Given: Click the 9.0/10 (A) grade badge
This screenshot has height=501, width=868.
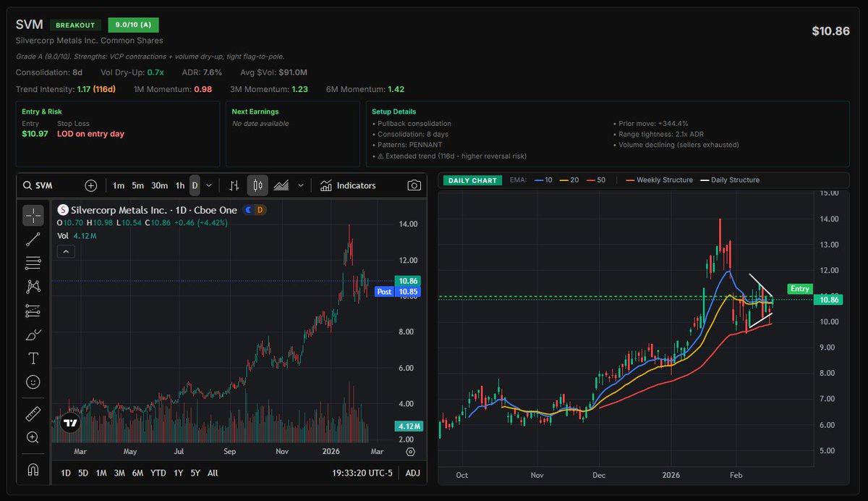Looking at the screenshot, I should [x=133, y=25].
